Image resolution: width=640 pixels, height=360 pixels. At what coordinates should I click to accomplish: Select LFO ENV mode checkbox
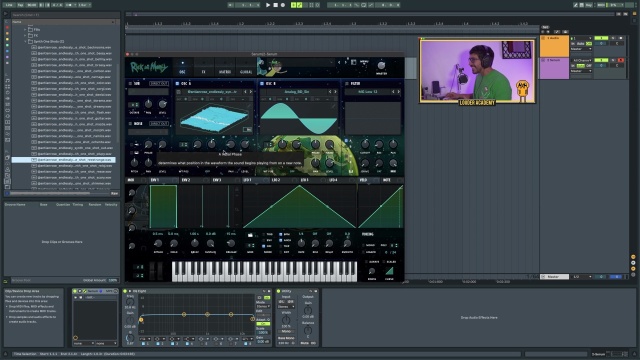[264, 240]
